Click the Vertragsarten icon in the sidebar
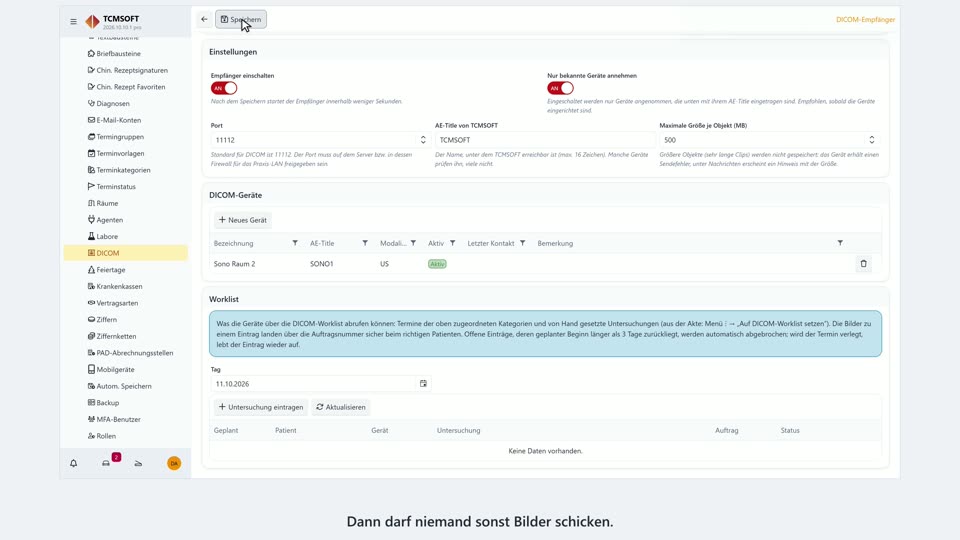Screen dimensions: 960x540 tap(91, 302)
